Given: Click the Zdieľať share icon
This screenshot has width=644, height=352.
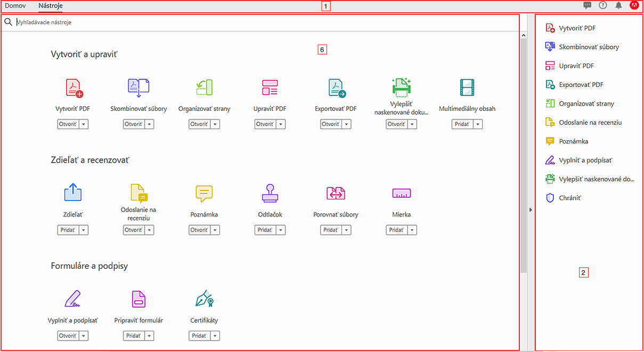Looking at the screenshot, I should click(x=73, y=192).
